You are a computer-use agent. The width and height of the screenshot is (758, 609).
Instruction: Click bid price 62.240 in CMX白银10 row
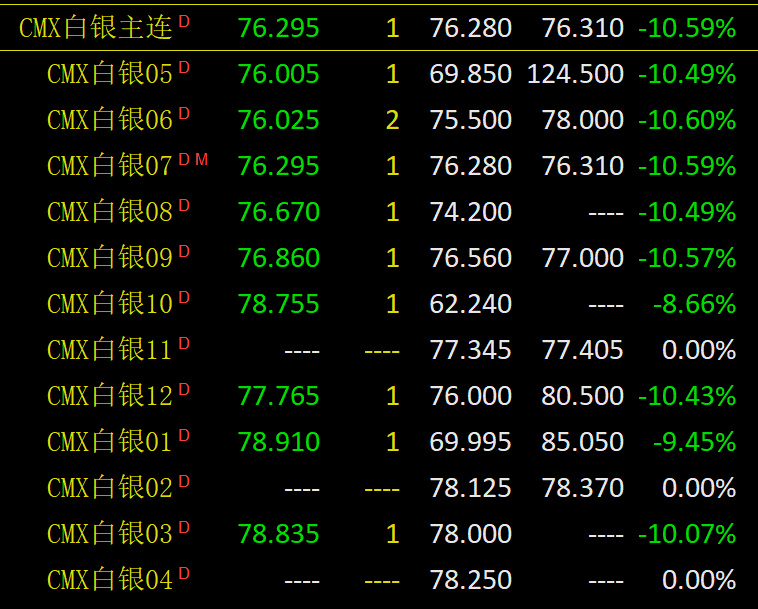pos(470,304)
